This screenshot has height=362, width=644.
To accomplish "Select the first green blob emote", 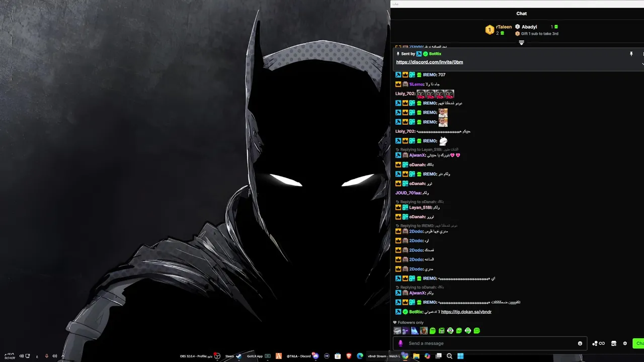I will [432, 331].
